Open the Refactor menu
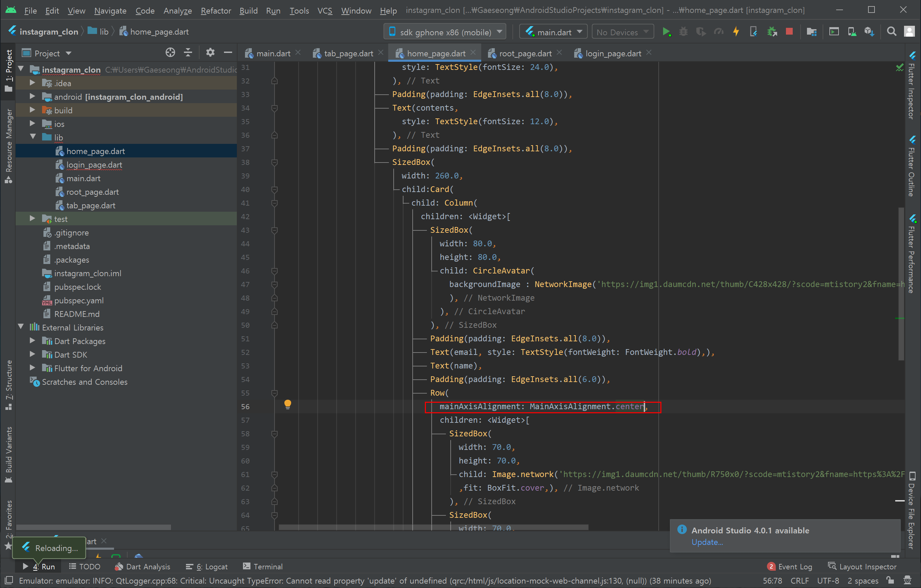Viewport: 921px width, 588px height. tap(216, 10)
